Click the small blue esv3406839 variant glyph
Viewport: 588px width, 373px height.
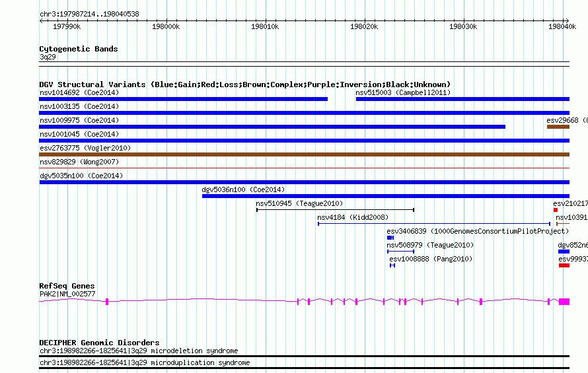click(390, 238)
